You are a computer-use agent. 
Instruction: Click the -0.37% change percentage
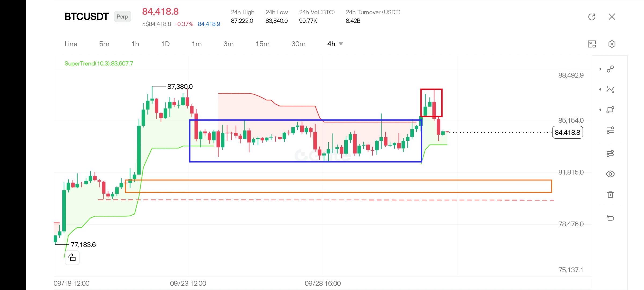click(x=184, y=24)
